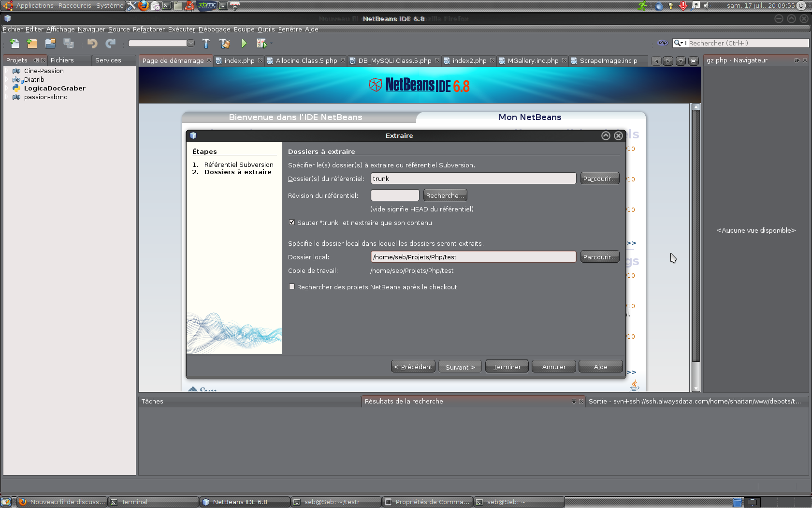Click the Clean and Build broom icon
This screenshot has height=508, width=812.
225,43
